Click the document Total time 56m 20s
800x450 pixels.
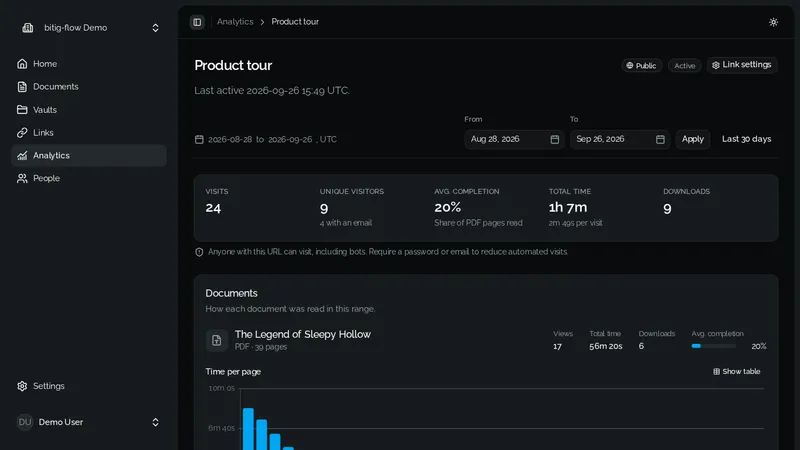[x=606, y=346]
